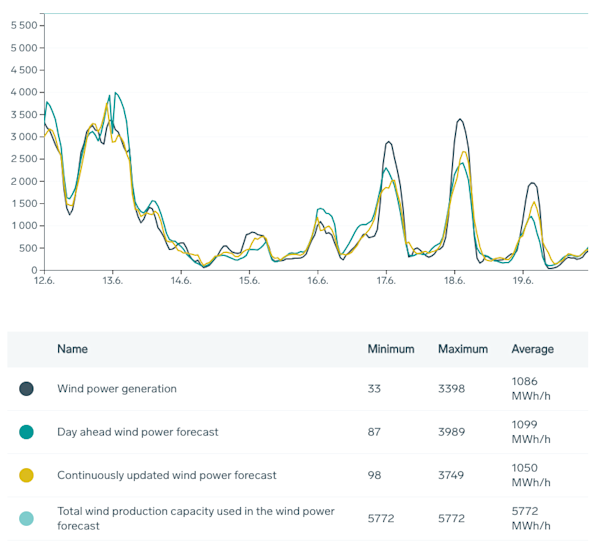The width and height of the screenshot is (600, 545).
Task: Click the Continuously updated wind power forecast label
Action: (167, 475)
